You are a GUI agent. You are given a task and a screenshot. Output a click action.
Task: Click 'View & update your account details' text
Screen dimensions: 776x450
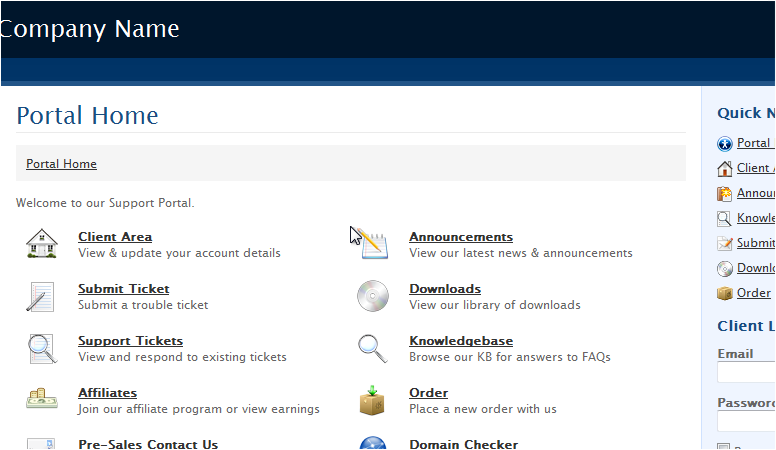pos(179,253)
